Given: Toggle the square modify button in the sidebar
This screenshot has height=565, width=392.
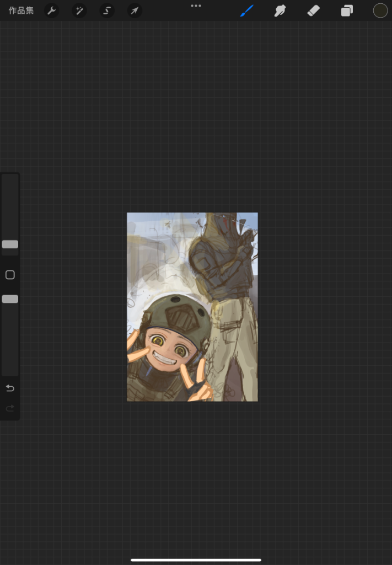Looking at the screenshot, I should pyautogui.click(x=10, y=275).
